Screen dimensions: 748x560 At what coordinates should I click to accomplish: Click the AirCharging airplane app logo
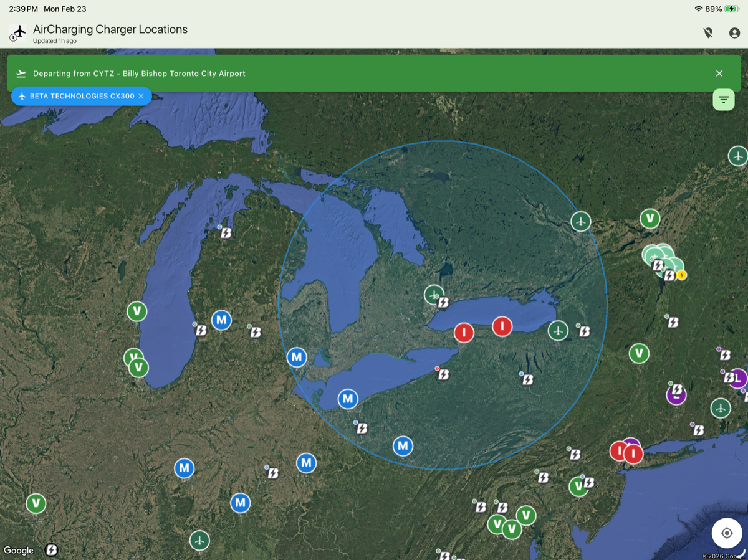tap(18, 32)
